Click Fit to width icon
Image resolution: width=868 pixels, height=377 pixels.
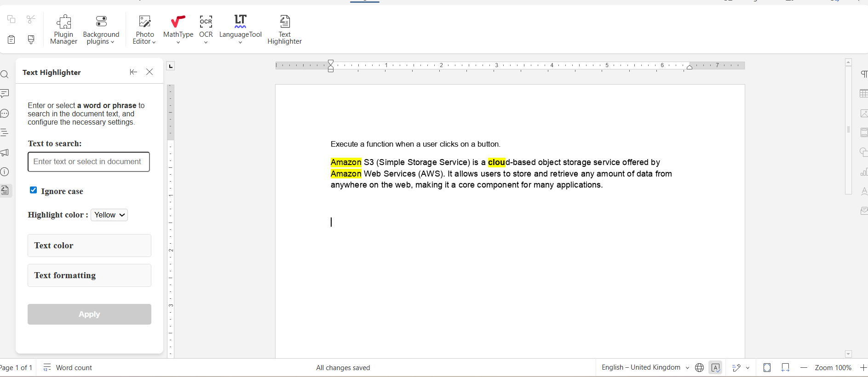point(785,367)
